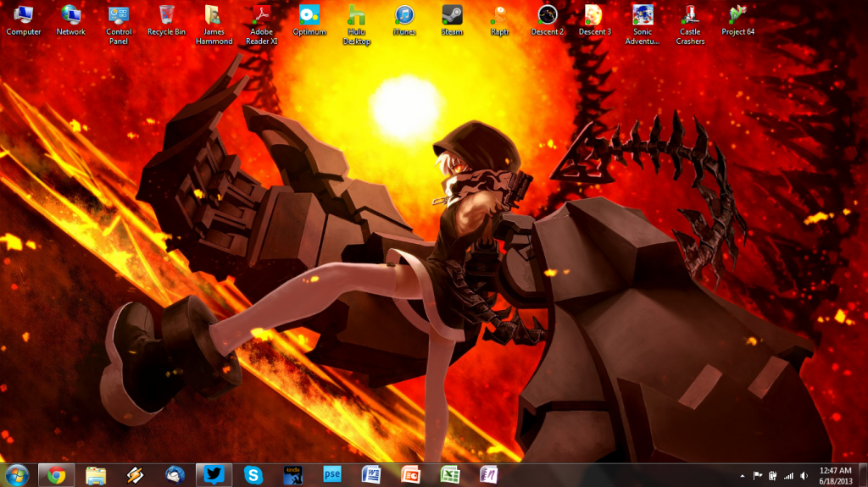The image size is (868, 487).
Task: Open the clock showing 12:47 AM
Action: [x=835, y=476]
